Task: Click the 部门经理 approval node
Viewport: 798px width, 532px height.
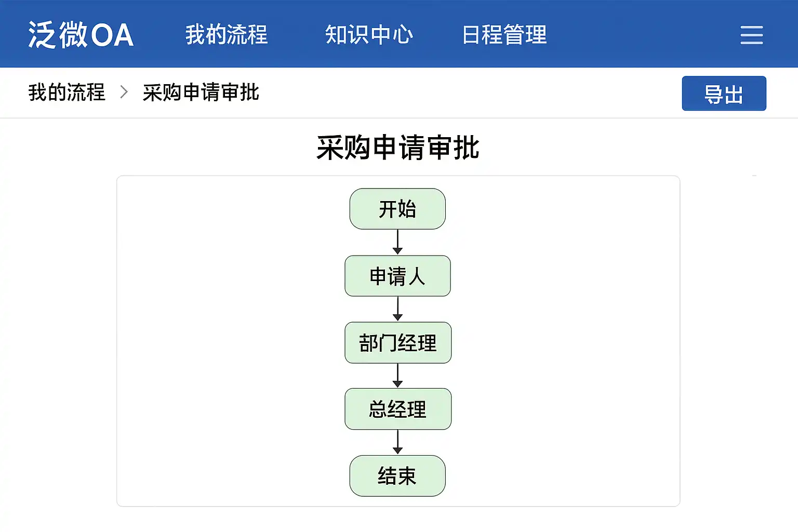Action: [x=397, y=343]
